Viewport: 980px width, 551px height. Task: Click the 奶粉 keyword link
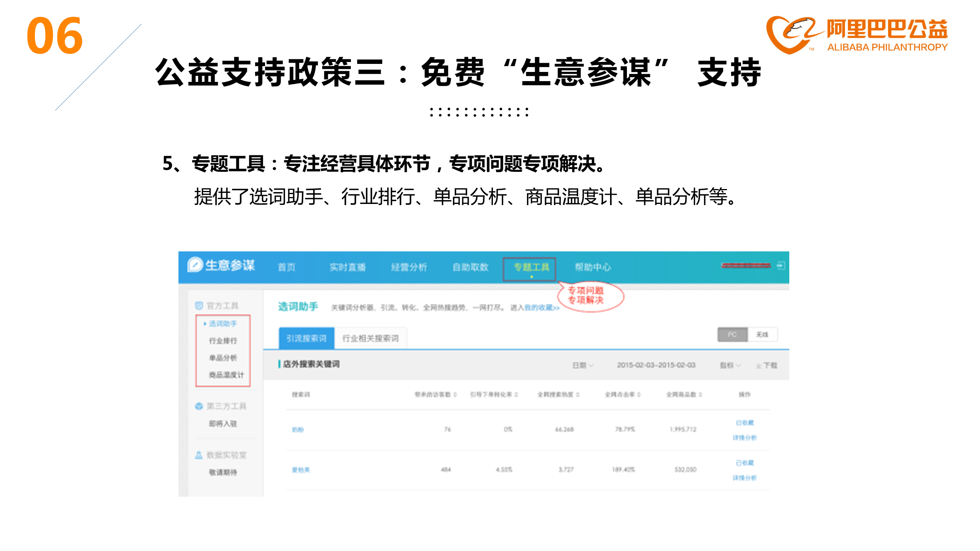pos(298,430)
